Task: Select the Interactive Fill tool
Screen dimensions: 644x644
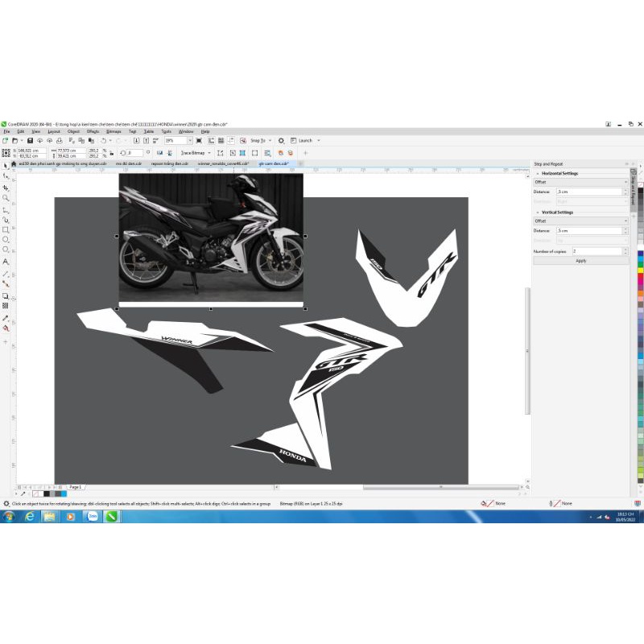Action: (x=6, y=328)
